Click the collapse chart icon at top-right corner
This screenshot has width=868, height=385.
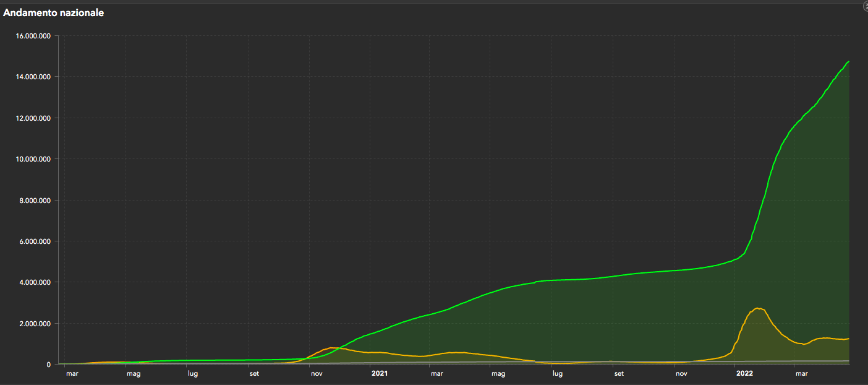tap(865, 5)
